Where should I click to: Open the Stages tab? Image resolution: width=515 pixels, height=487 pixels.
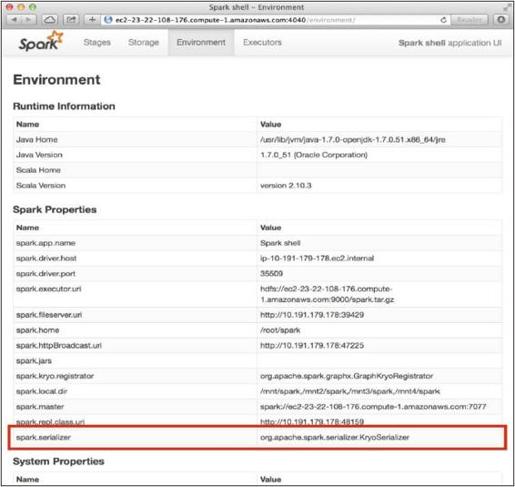coord(97,42)
